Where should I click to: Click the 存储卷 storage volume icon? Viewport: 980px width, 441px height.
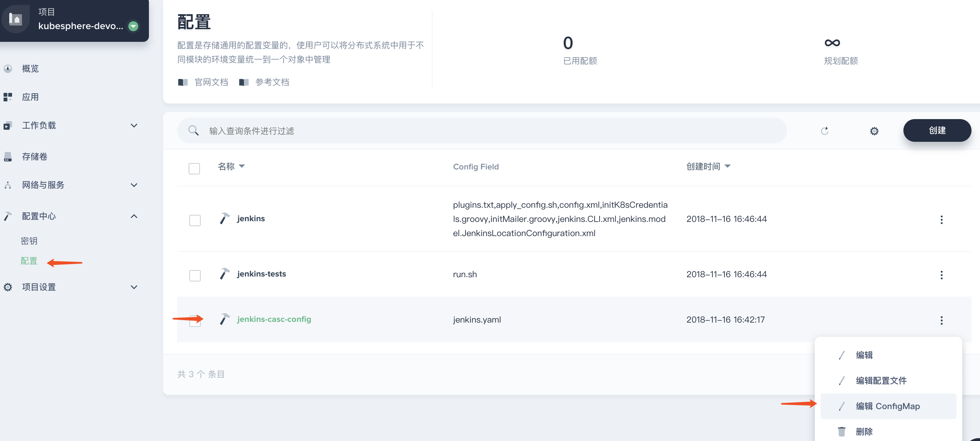click(x=7, y=157)
